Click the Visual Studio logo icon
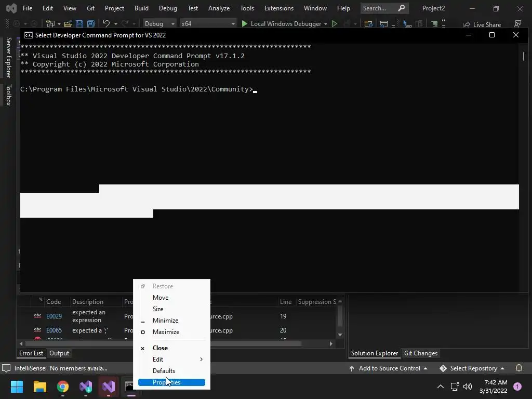This screenshot has height=399, width=532. point(11,8)
